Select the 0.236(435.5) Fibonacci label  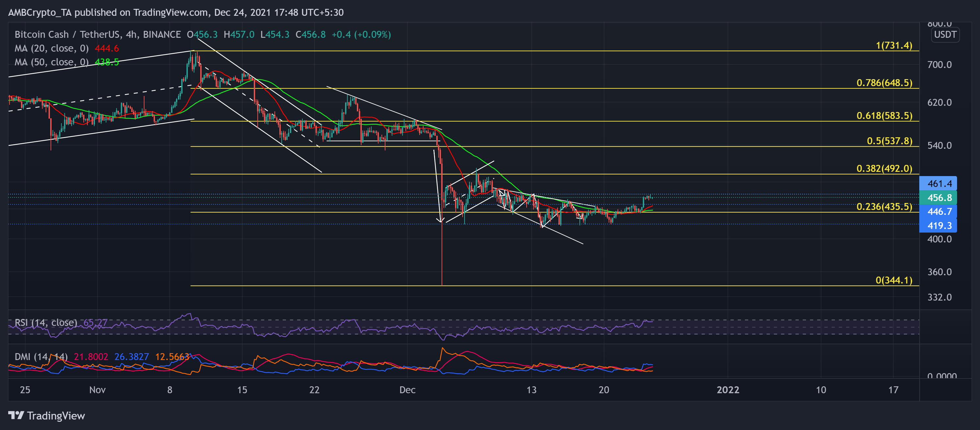pyautogui.click(x=884, y=207)
